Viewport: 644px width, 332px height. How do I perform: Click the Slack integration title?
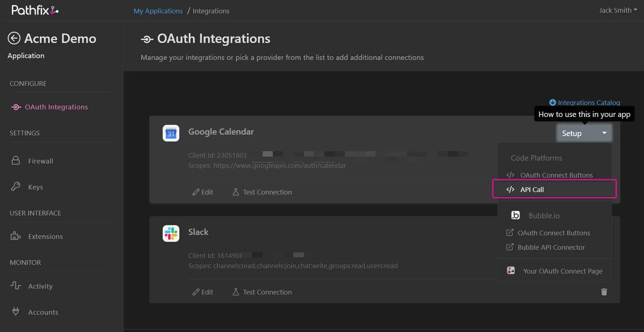(198, 232)
